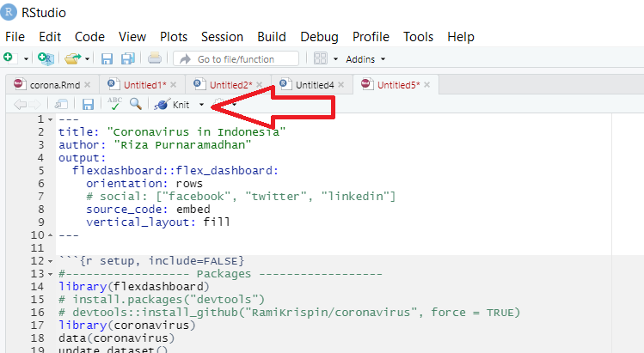This screenshot has width=644, height=353.
Task: Open the Profile menu
Action: (x=371, y=37)
